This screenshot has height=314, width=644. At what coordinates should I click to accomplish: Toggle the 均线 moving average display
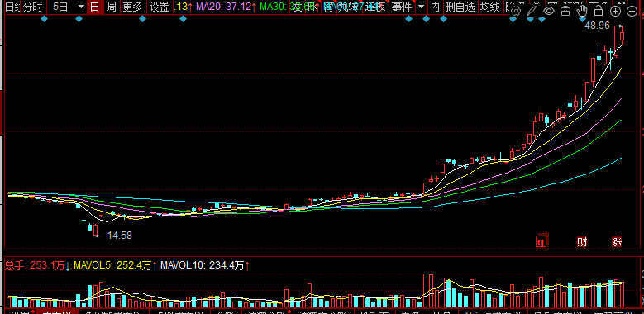(x=490, y=7)
